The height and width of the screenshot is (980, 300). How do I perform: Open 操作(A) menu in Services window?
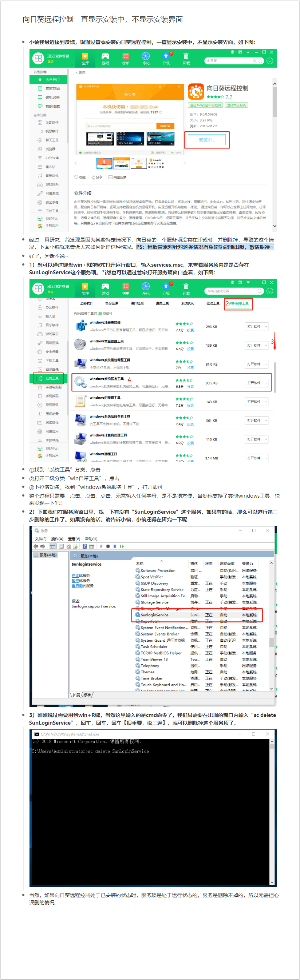click(x=57, y=539)
